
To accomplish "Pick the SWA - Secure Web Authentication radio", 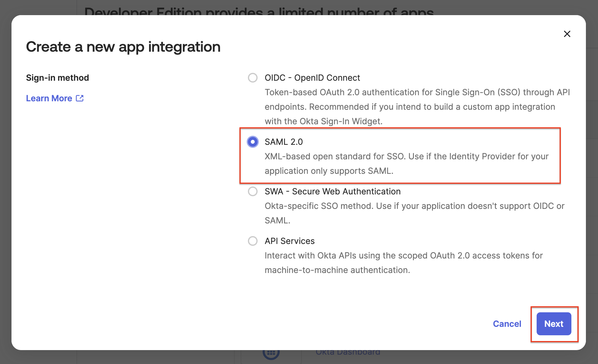I will click(x=252, y=191).
